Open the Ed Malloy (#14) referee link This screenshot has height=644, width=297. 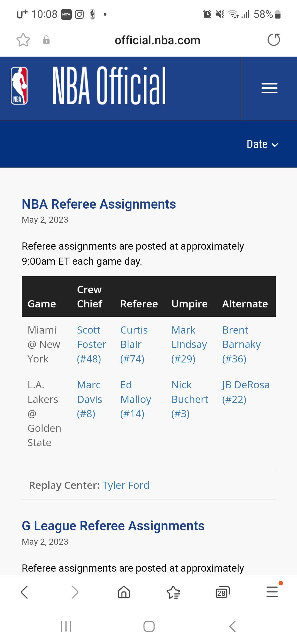(136, 399)
